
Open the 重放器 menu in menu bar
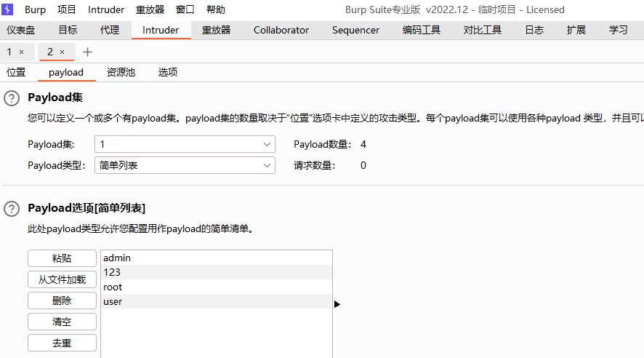150,9
